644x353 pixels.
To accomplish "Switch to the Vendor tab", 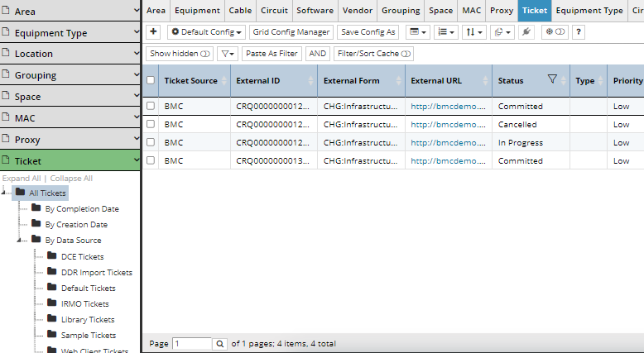I will pos(358,11).
